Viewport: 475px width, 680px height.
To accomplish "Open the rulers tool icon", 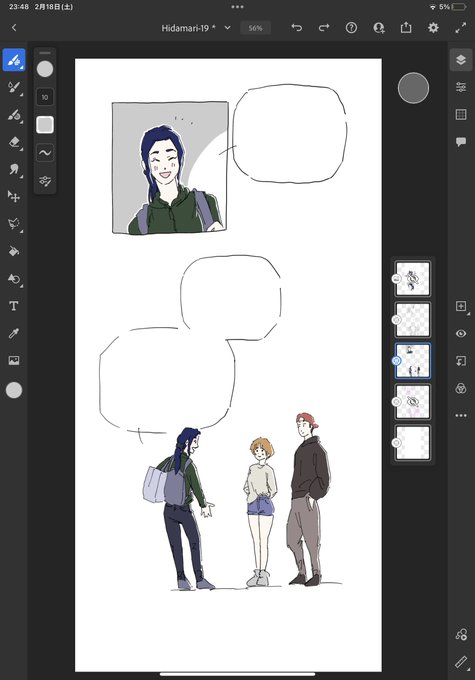I will (461, 662).
